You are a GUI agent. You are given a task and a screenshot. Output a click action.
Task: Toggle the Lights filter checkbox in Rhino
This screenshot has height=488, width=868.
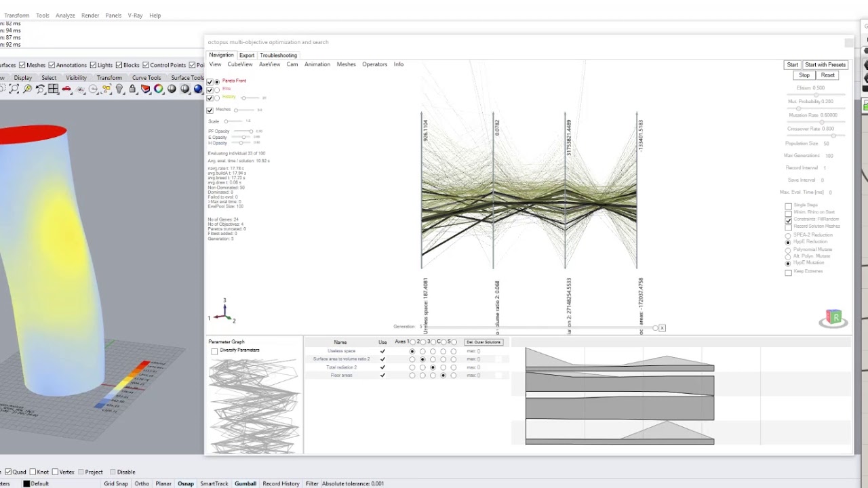(x=93, y=65)
